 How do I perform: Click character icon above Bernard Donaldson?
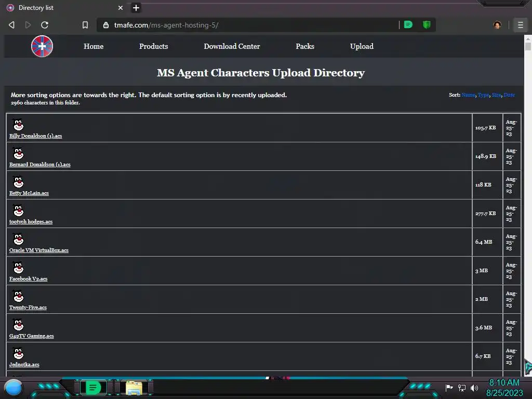(x=18, y=153)
